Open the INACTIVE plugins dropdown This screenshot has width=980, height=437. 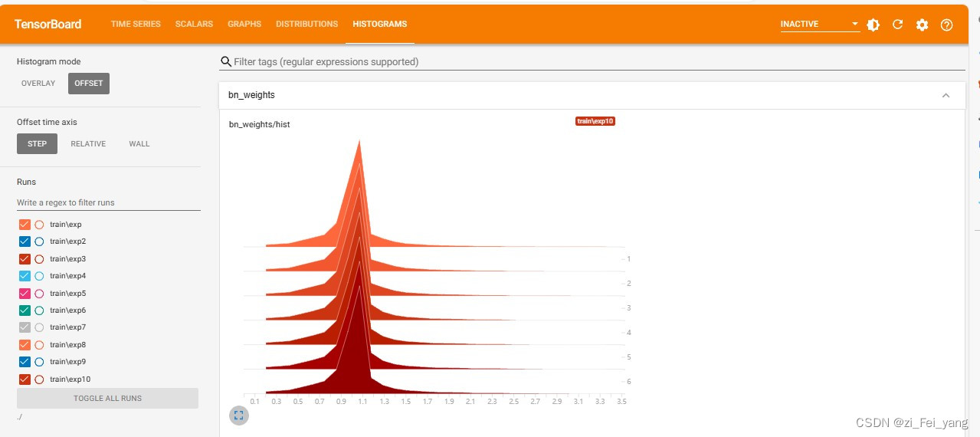819,25
